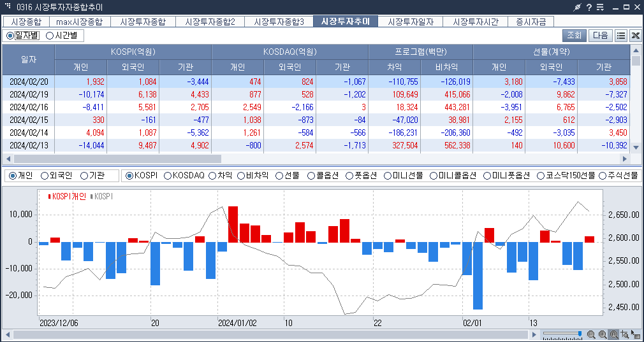Switch to the 증시자금 tab

tap(531, 22)
